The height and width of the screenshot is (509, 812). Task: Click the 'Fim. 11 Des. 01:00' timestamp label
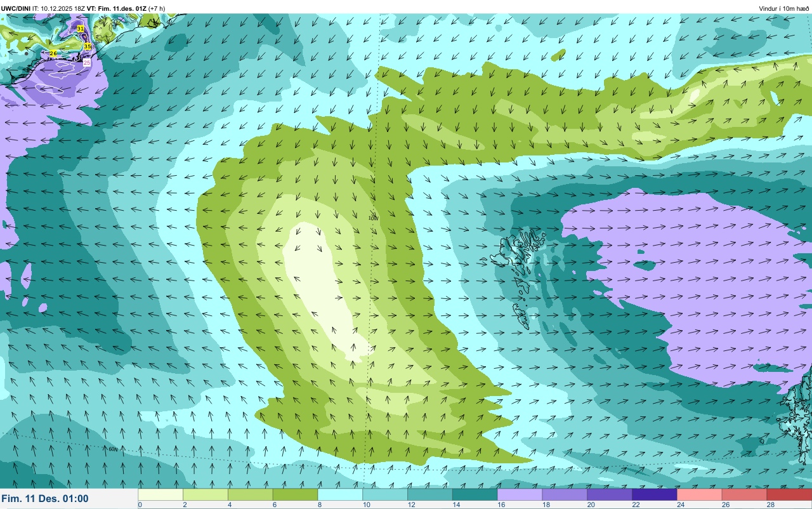[45, 499]
